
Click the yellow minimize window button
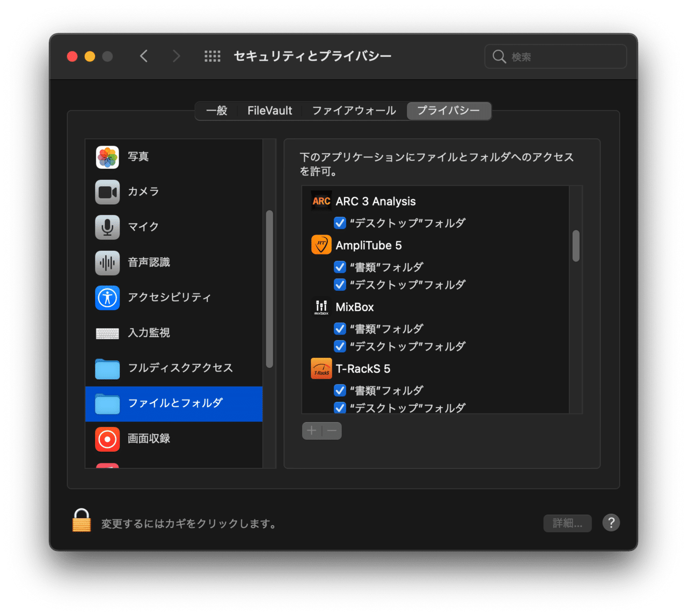click(90, 56)
